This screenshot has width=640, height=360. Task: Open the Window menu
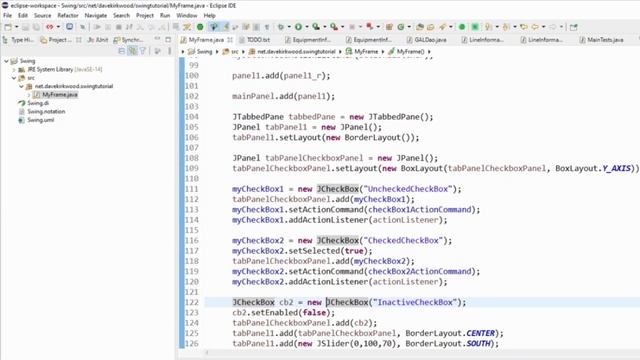pyautogui.click(x=187, y=16)
